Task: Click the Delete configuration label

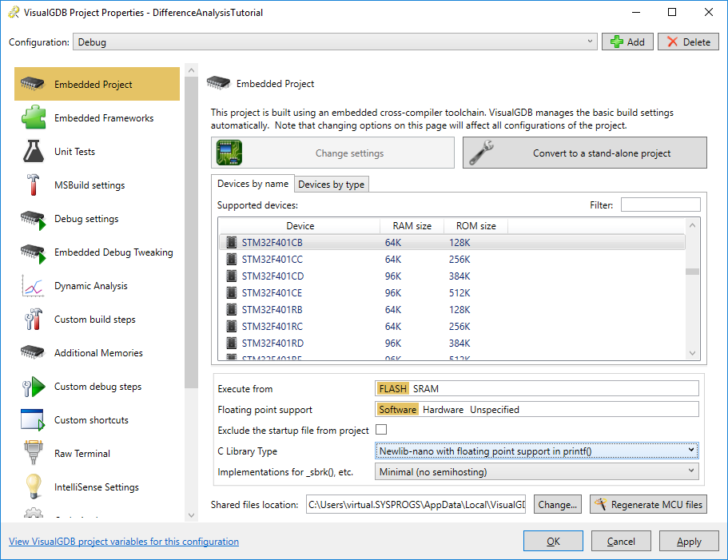Action: point(696,42)
